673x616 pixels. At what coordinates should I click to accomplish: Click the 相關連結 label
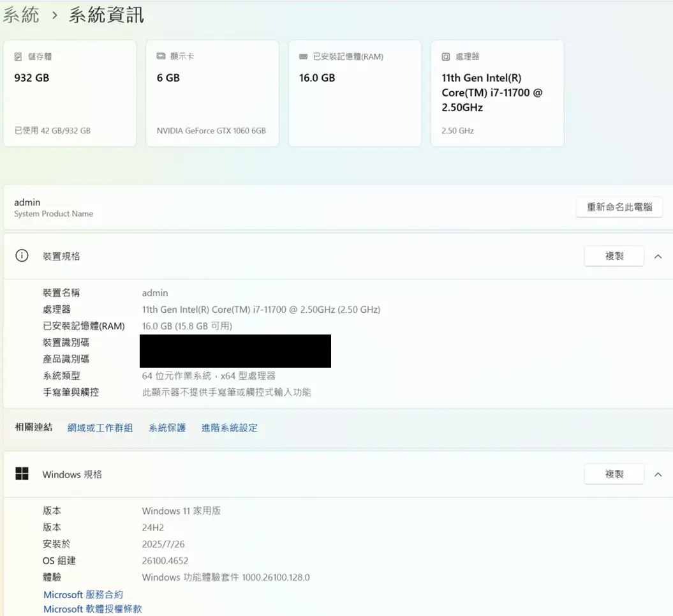click(x=33, y=427)
